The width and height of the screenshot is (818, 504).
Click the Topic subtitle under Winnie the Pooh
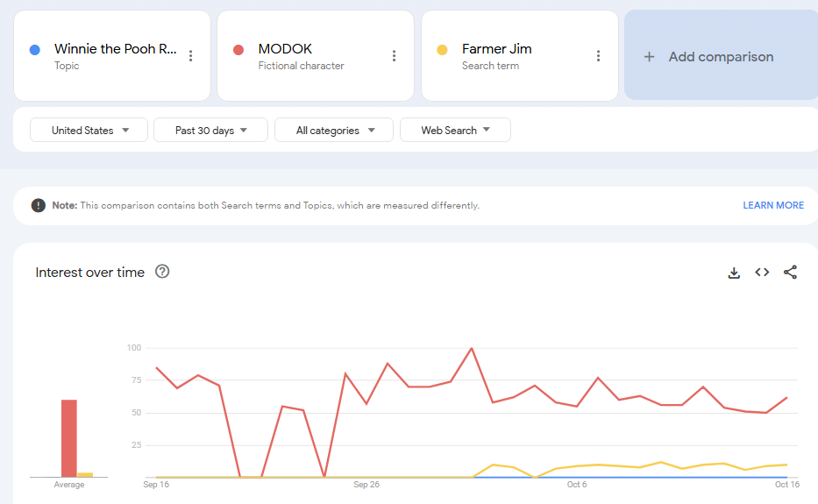67,66
